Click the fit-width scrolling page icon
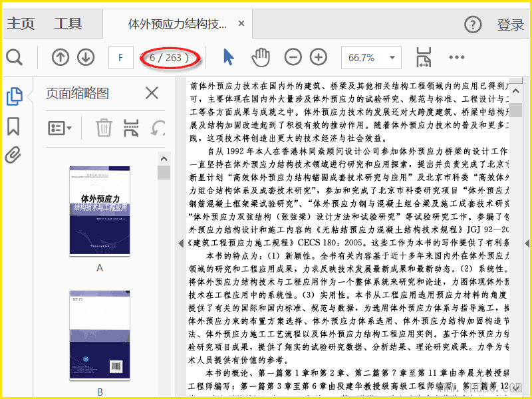The height and width of the screenshot is (399, 532). click(424, 57)
